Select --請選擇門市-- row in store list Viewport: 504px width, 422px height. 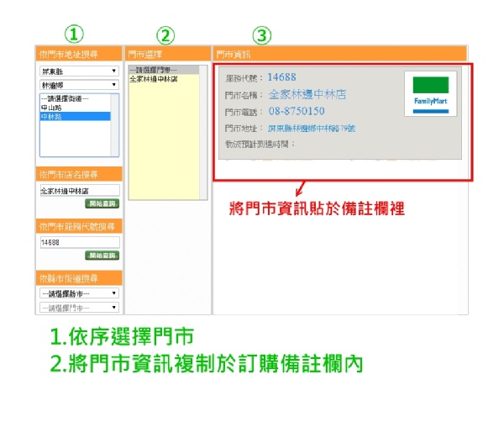164,70
